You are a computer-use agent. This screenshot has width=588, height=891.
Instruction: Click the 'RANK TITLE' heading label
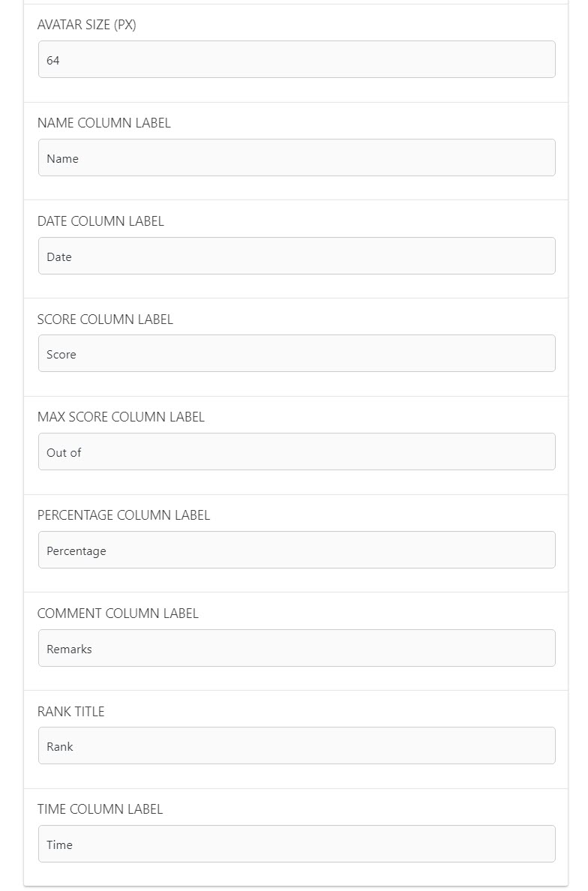pyautogui.click(x=71, y=712)
